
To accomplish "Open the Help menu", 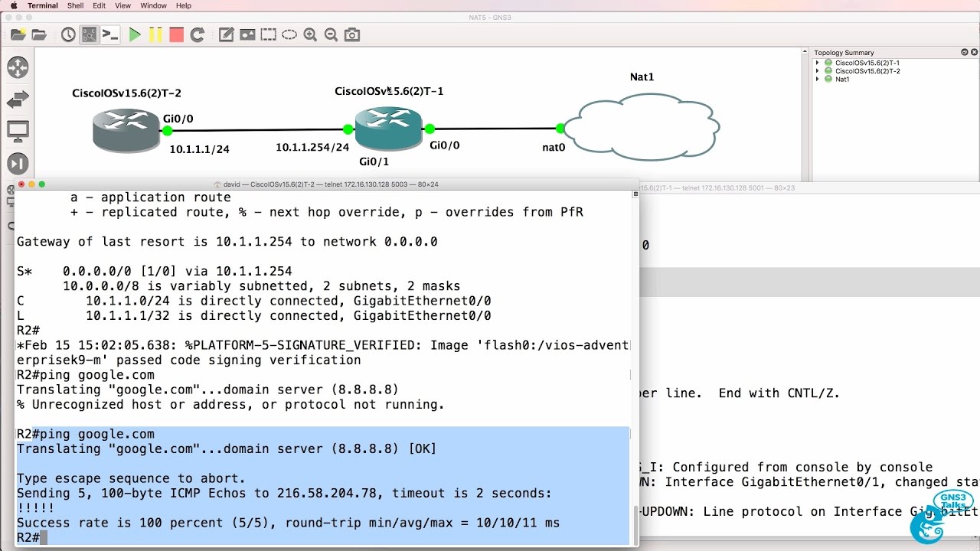I will pos(184,5).
